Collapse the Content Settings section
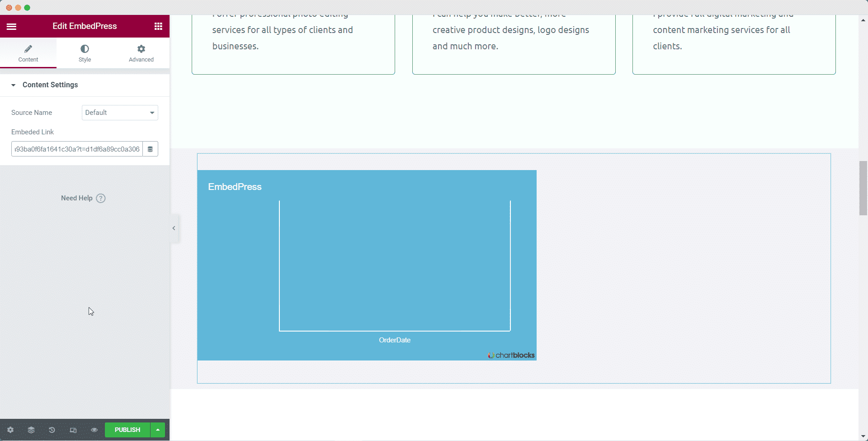This screenshot has width=868, height=441. point(13,85)
